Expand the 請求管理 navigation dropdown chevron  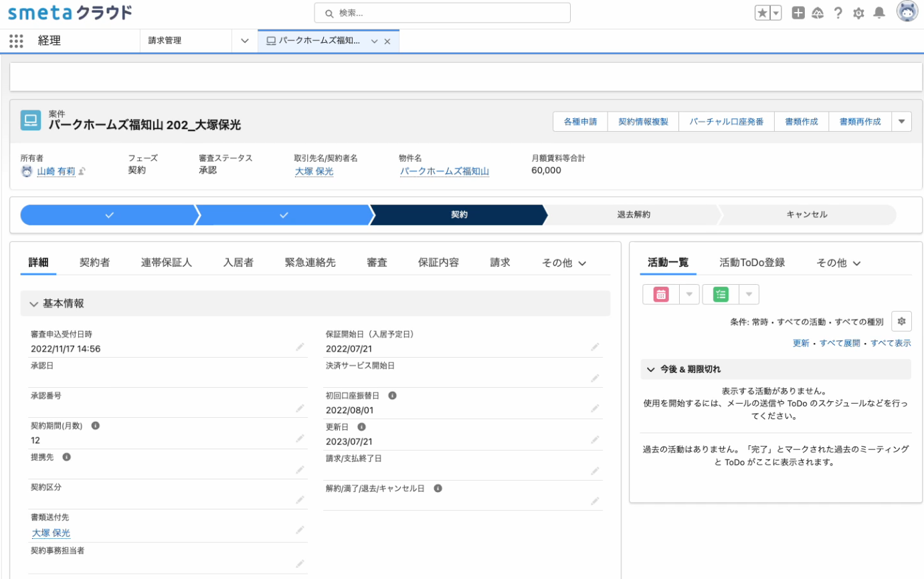click(245, 41)
